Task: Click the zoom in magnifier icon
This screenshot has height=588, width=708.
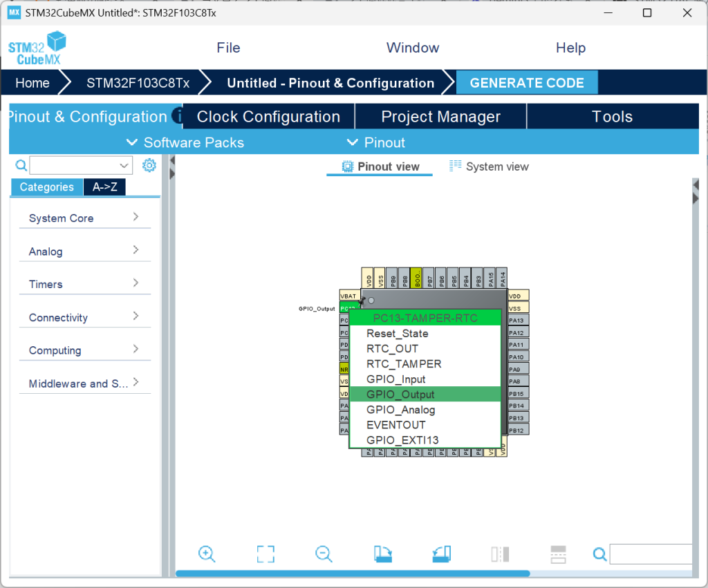Action: pyautogui.click(x=207, y=553)
